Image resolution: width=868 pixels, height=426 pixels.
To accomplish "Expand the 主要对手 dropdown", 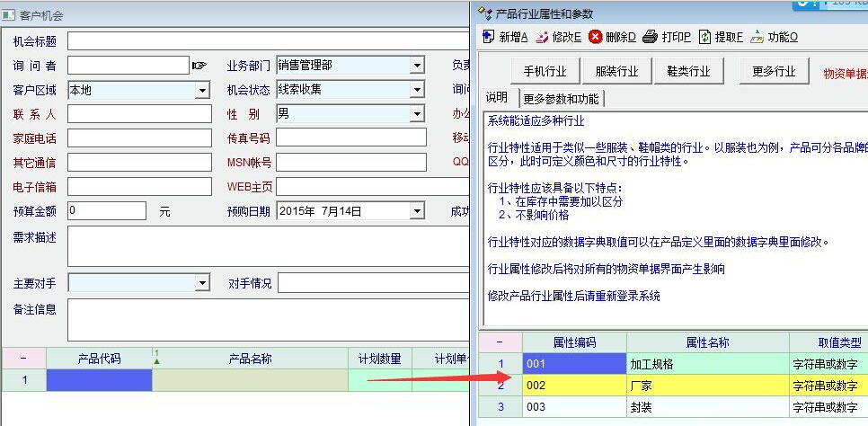I will [x=202, y=284].
